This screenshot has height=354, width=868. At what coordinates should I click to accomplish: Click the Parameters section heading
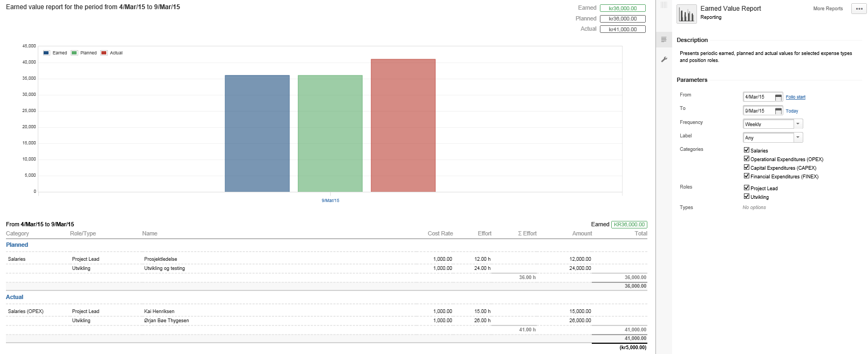[x=692, y=80]
